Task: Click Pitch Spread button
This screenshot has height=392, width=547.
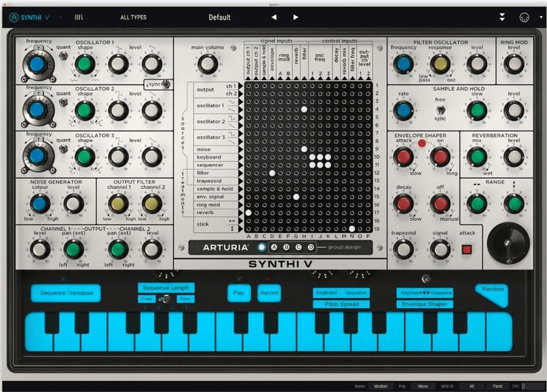Action: pyautogui.click(x=341, y=304)
